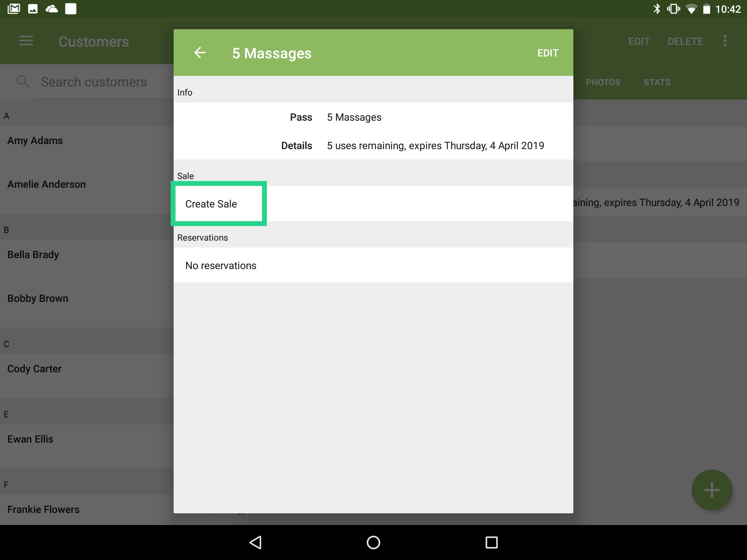
Task: Tap the image notification icon
Action: pyautogui.click(x=33, y=9)
